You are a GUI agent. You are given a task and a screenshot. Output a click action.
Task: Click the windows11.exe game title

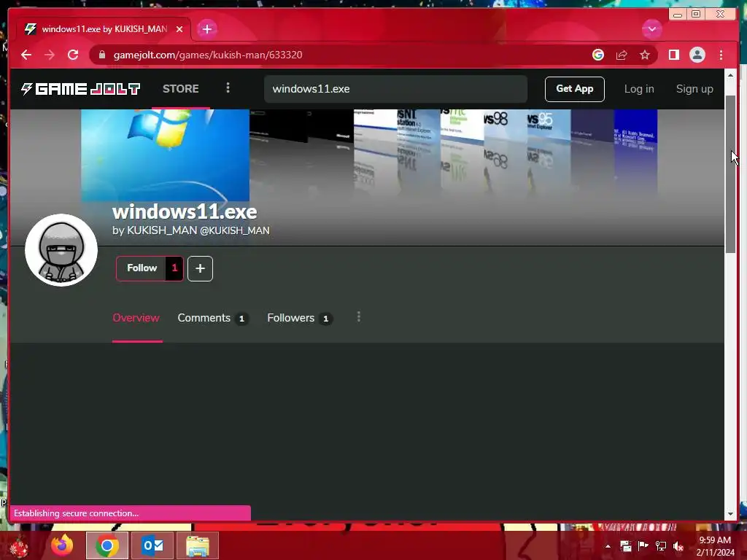[185, 211]
